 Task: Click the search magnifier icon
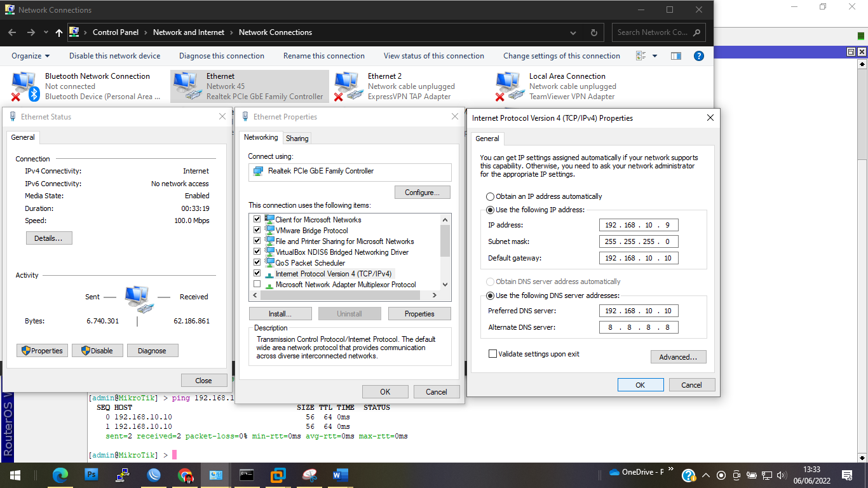(696, 32)
